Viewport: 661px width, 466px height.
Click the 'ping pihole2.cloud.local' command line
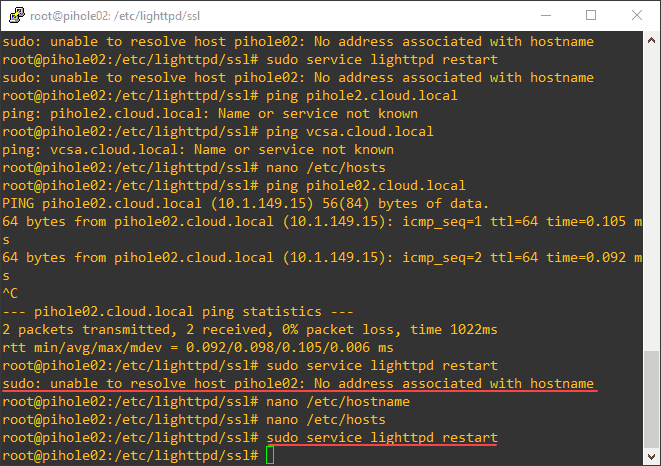(230, 96)
